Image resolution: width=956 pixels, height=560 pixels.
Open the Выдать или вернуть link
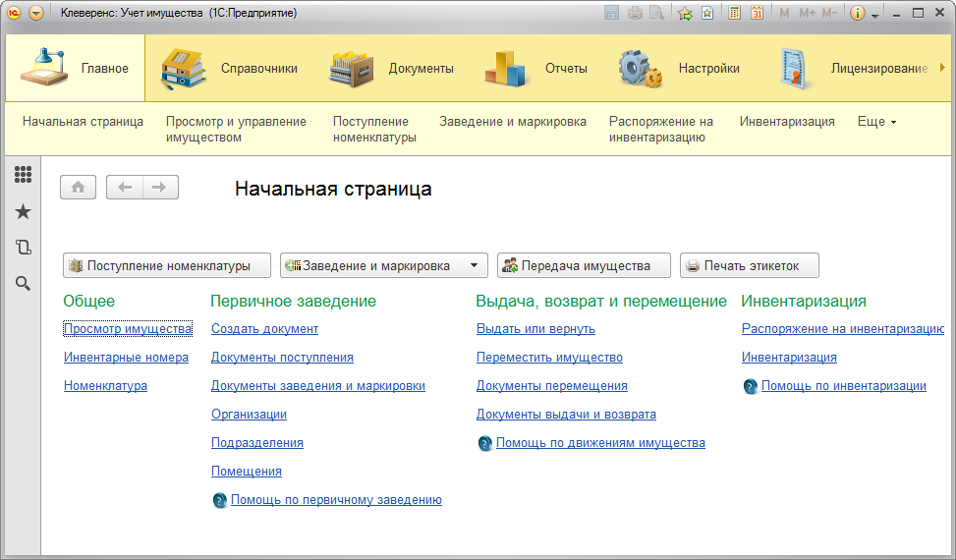click(x=535, y=328)
